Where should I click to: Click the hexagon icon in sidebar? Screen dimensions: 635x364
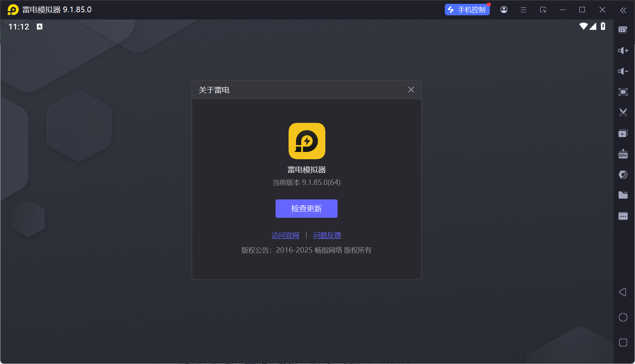pyautogui.click(x=623, y=175)
